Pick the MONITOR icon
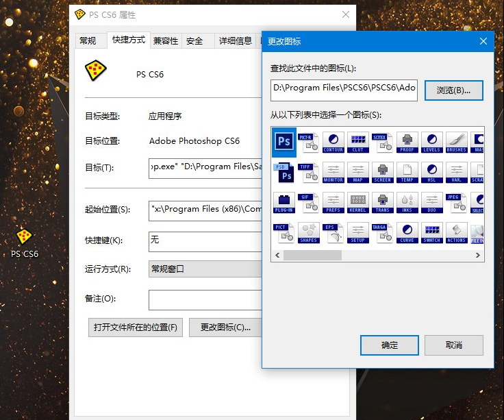Viewport: 504px width, 420px height. coord(333,172)
